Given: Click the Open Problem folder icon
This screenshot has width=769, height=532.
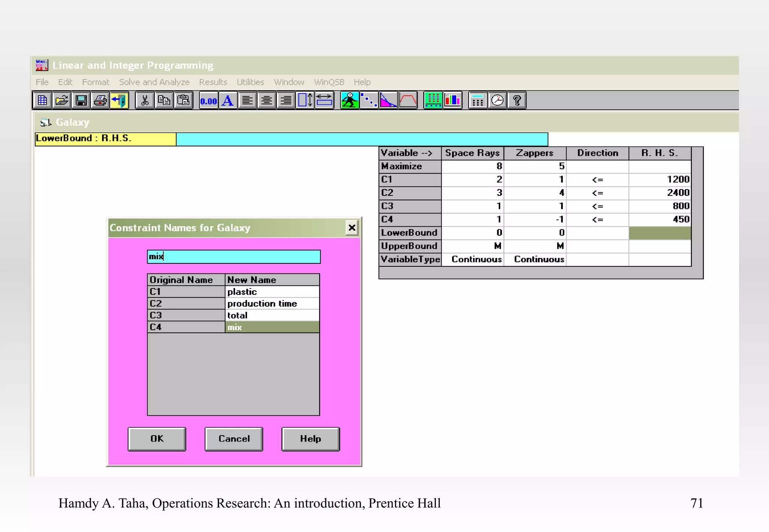Looking at the screenshot, I should (x=62, y=101).
